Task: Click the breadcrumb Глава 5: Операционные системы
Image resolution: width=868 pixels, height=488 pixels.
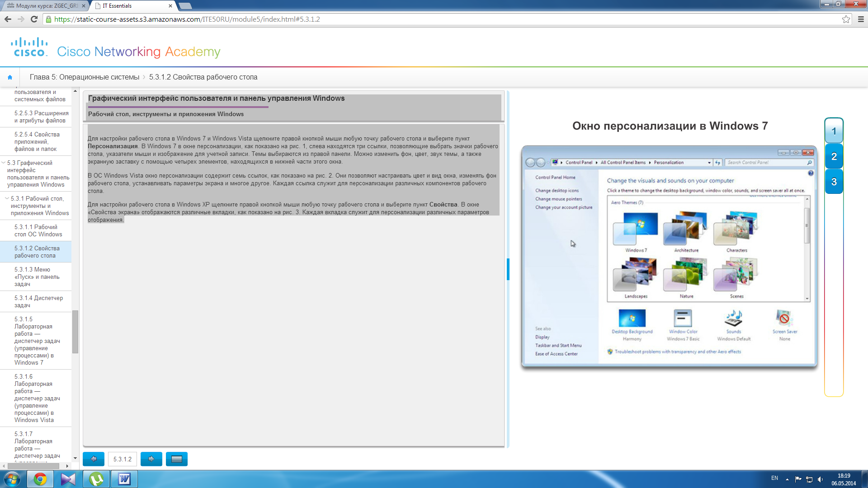Action: 85,77
